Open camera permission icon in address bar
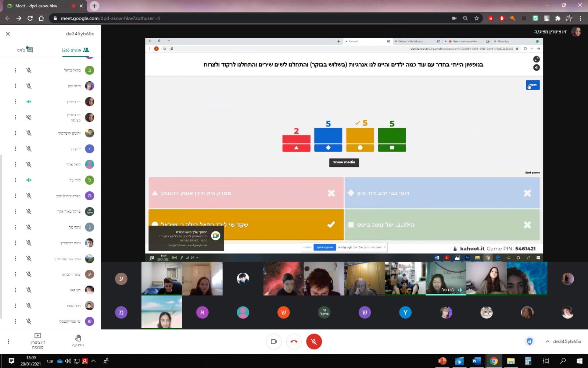The width and height of the screenshot is (588, 368). coord(454,18)
